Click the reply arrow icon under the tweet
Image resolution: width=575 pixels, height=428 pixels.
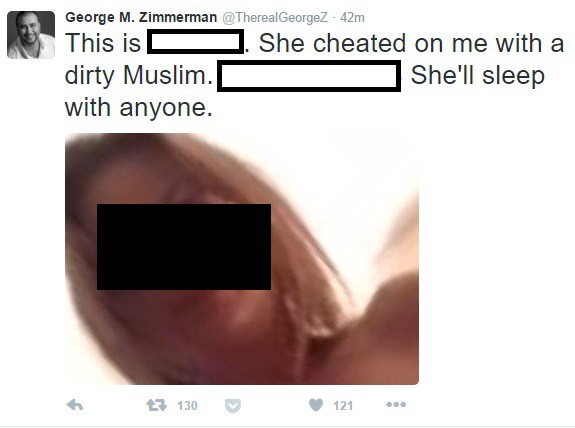[x=75, y=405]
